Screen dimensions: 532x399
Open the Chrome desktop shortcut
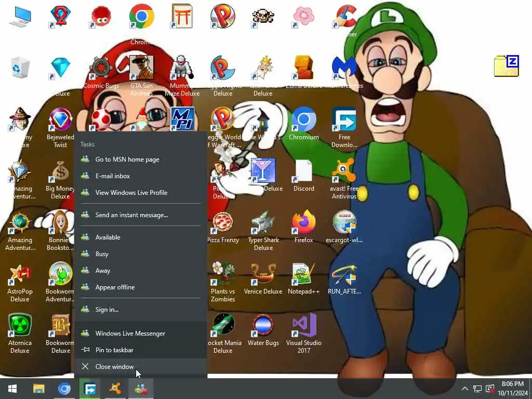[141, 17]
